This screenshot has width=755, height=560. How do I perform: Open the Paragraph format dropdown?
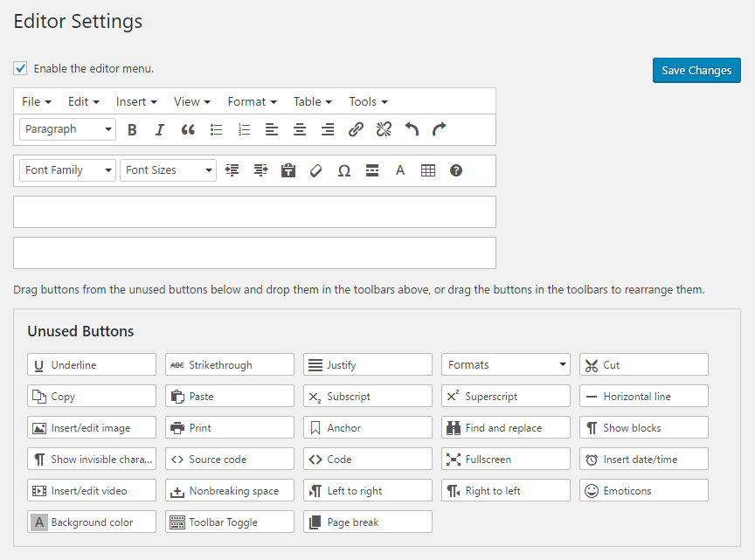(x=67, y=129)
